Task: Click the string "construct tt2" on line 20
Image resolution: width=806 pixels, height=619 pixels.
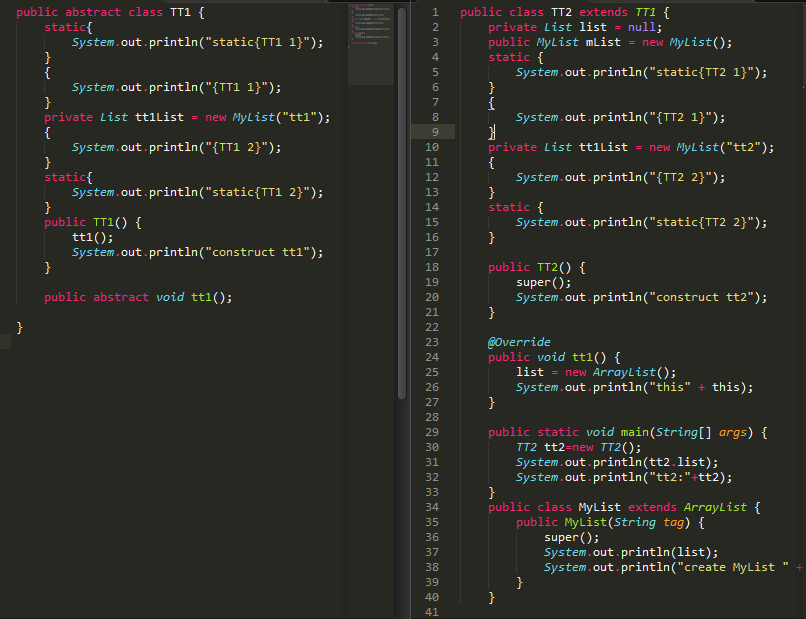Action: click(702, 297)
